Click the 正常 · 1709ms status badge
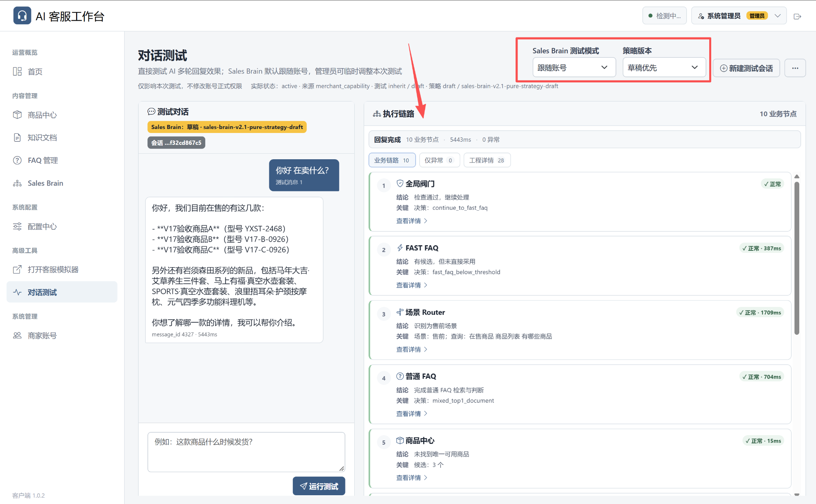Screen dimensions: 816x504 coord(760,313)
